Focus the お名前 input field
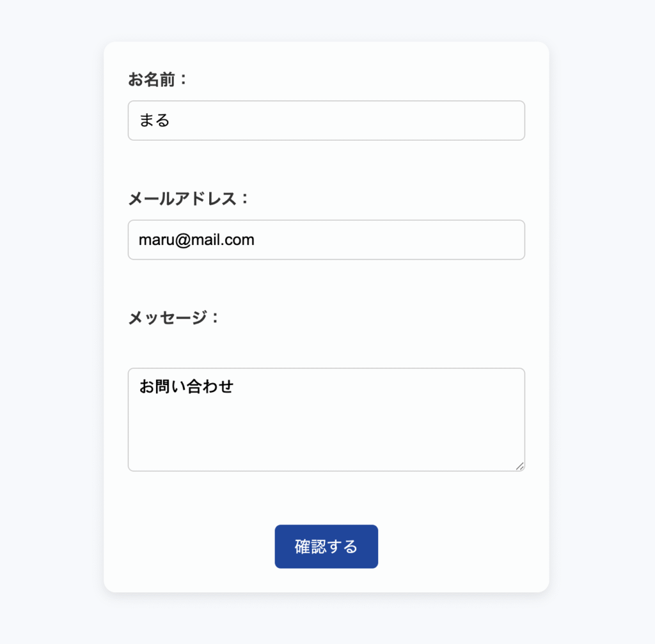This screenshot has height=644, width=655. (326, 120)
